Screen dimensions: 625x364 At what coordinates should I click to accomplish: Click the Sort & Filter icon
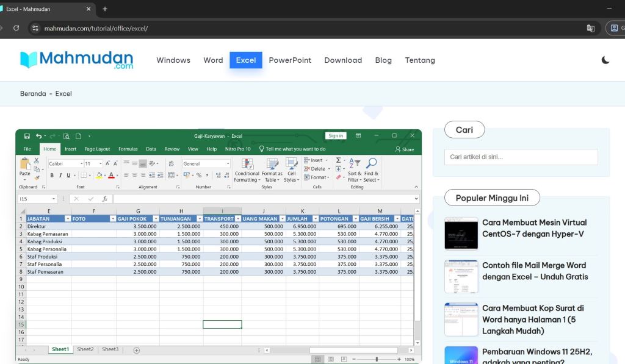(354, 163)
